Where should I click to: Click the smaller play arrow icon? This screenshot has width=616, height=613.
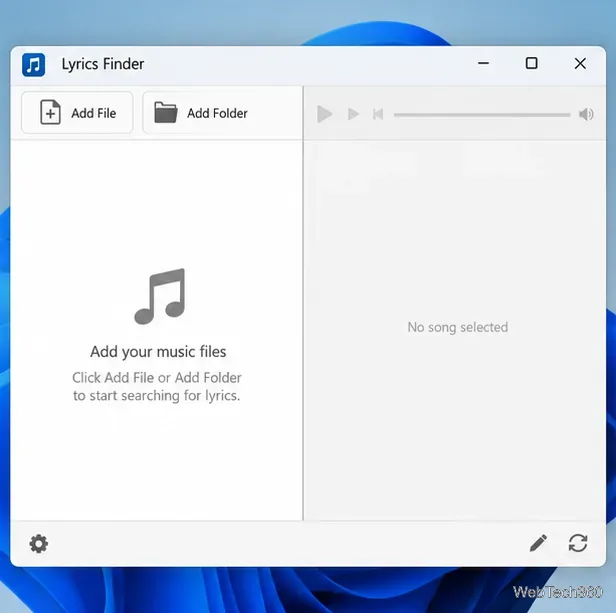pos(353,114)
